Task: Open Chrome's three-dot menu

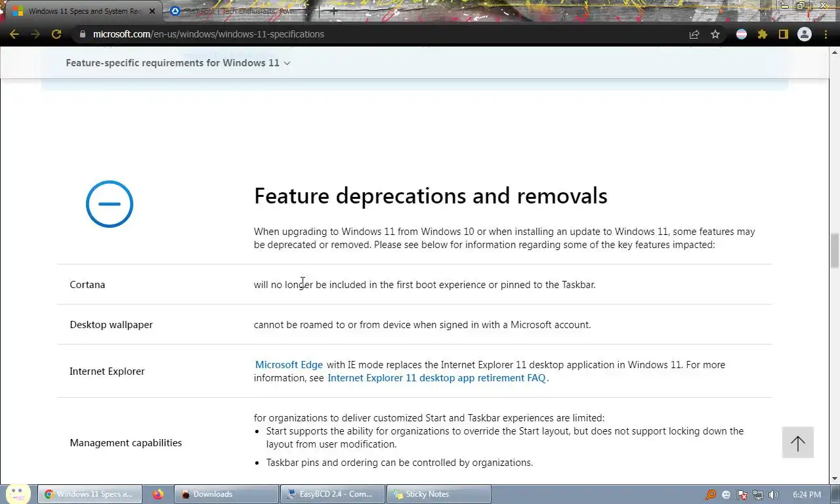Action: pos(826,34)
